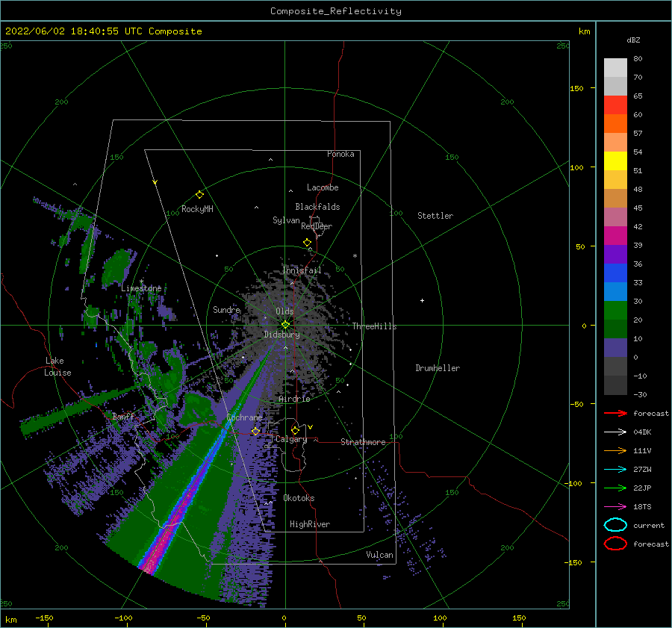Click the Airdrie label
Image resolution: width=672 pixels, height=628 pixels.
[294, 399]
